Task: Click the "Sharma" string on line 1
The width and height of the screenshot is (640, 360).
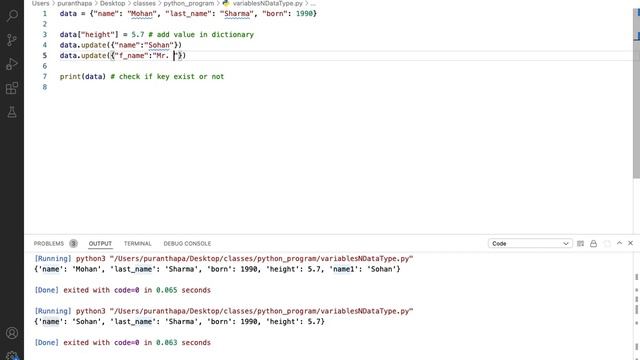Action: (237, 13)
